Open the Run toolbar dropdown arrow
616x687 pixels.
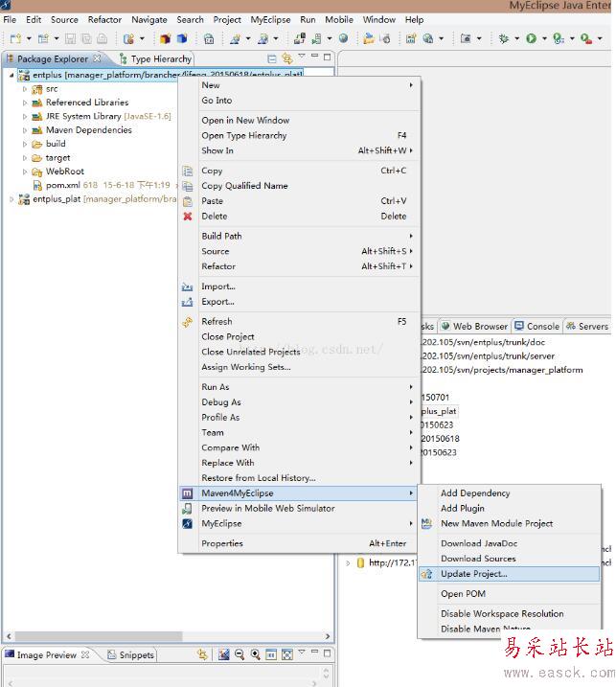click(x=544, y=38)
